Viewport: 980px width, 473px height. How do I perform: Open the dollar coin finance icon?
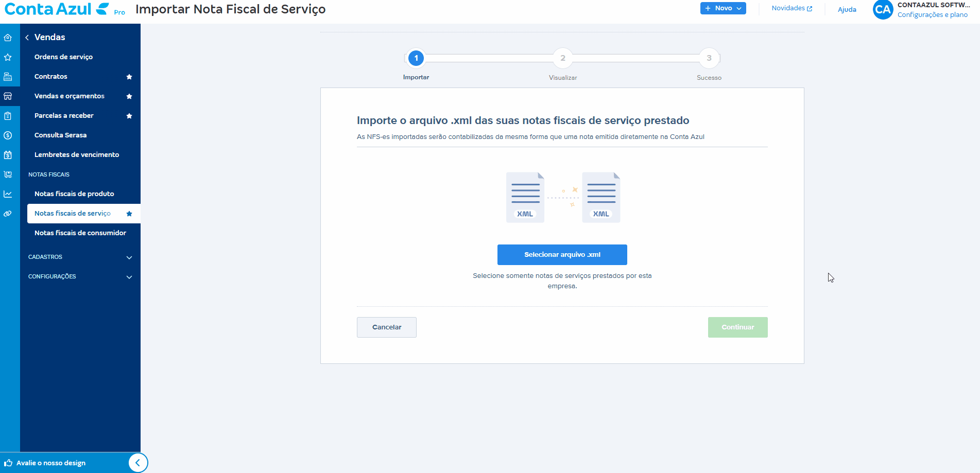[8, 135]
